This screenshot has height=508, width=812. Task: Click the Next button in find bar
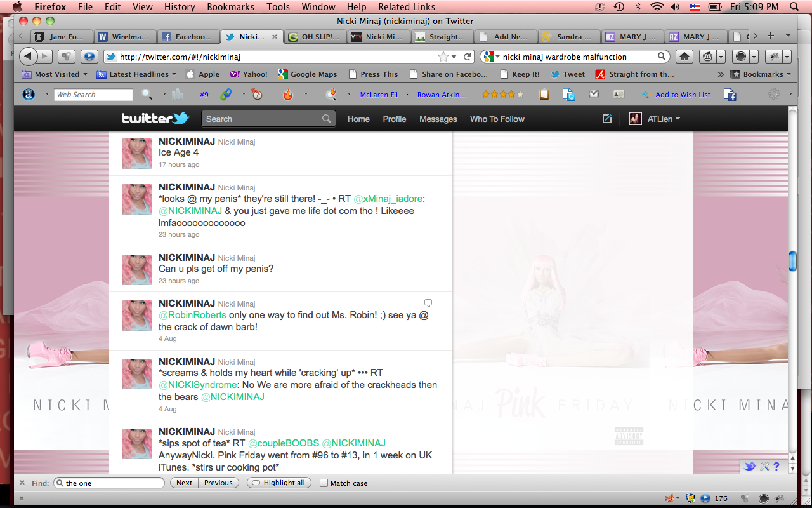[184, 483]
